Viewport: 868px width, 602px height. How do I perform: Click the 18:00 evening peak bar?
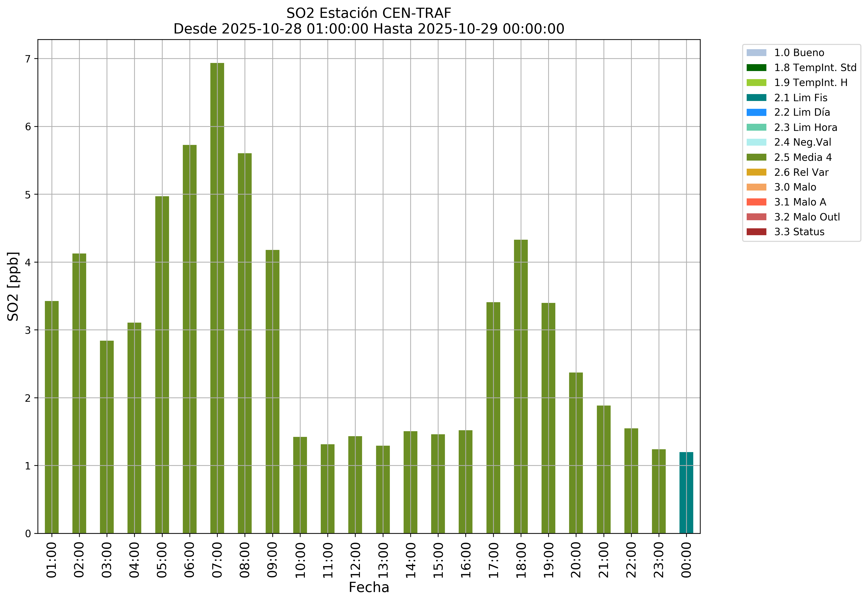coord(520,386)
